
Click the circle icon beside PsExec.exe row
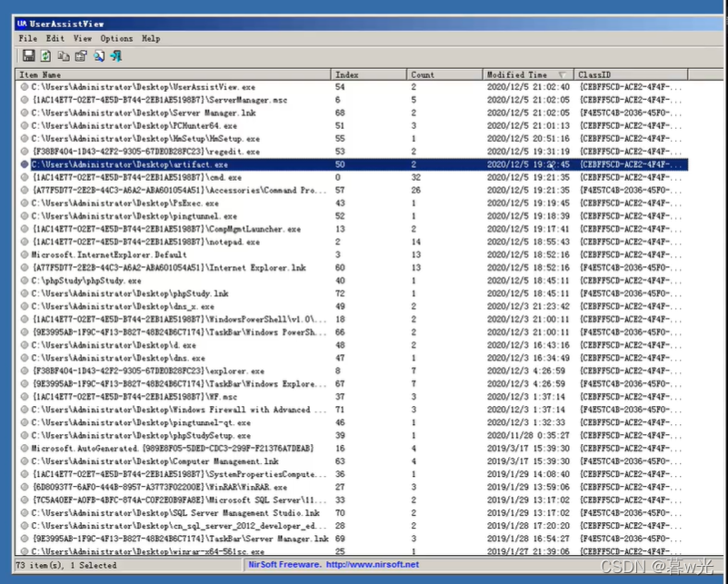click(x=25, y=203)
